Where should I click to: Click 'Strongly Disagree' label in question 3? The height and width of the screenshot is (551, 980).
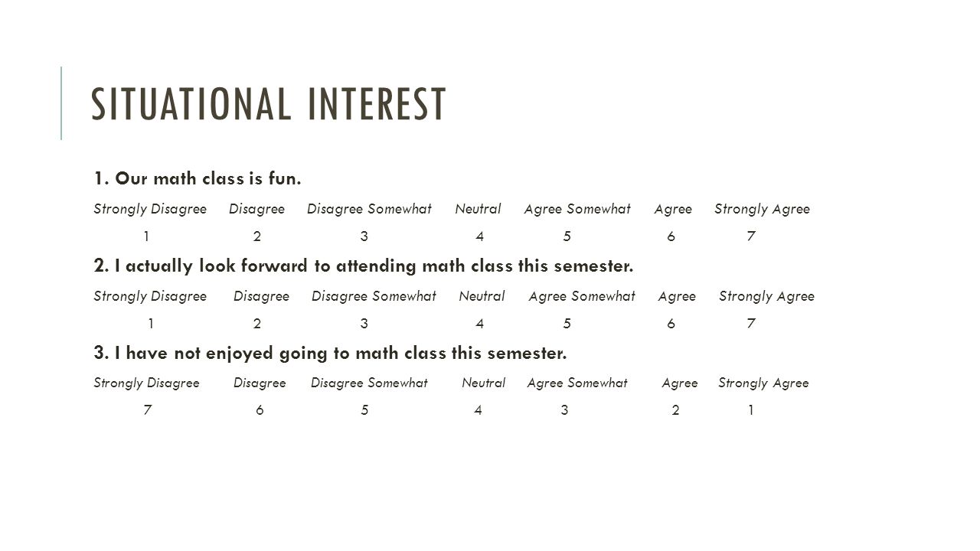(x=146, y=383)
